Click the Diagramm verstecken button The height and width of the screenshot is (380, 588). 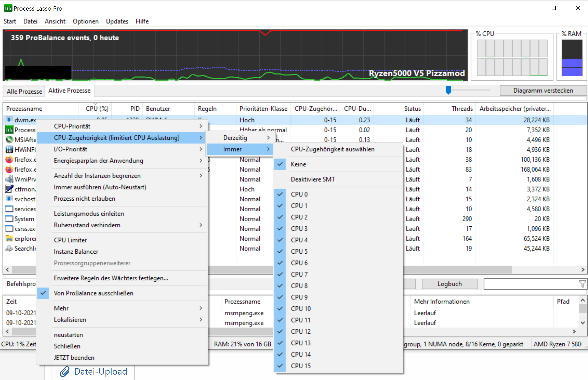pos(543,91)
